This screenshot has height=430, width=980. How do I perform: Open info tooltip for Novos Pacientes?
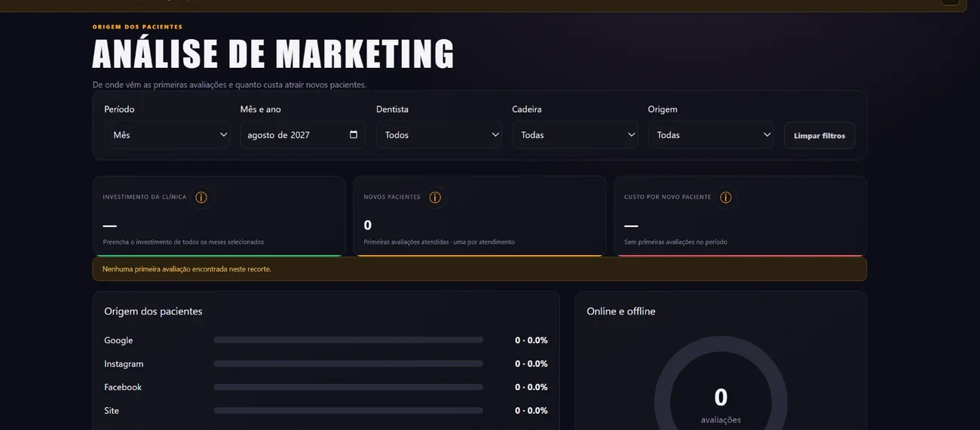pos(435,198)
